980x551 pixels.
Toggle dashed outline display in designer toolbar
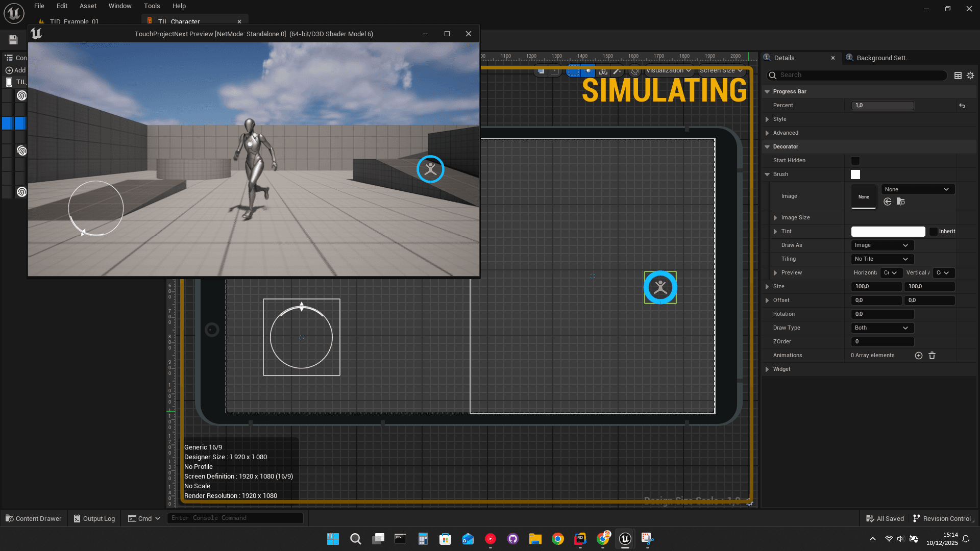click(574, 71)
